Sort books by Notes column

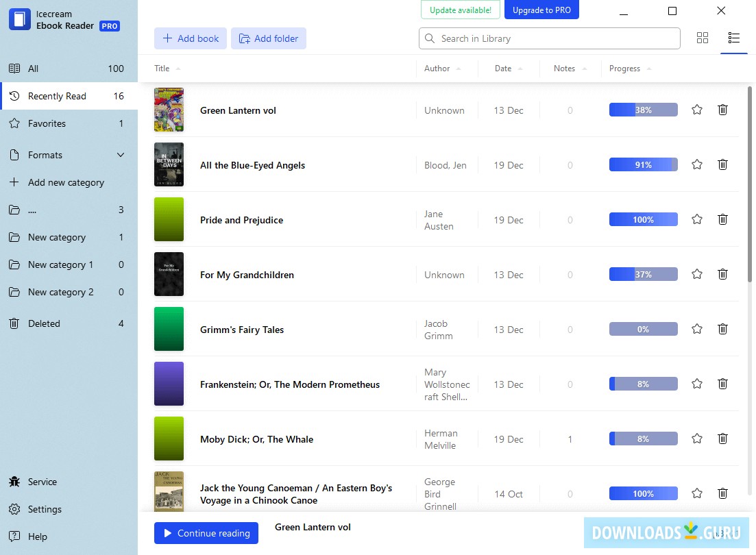coord(570,69)
